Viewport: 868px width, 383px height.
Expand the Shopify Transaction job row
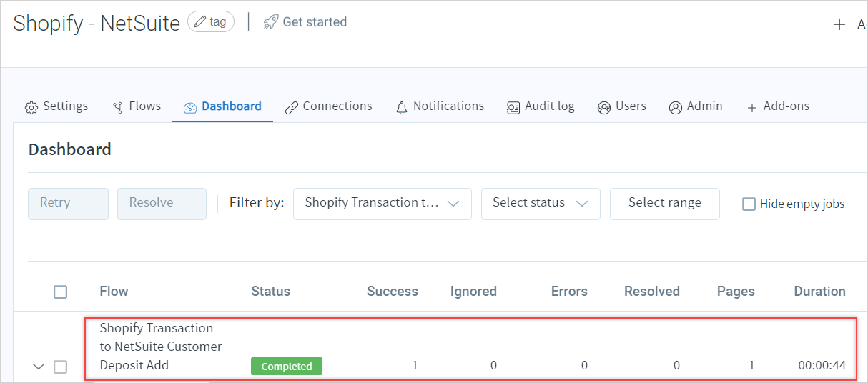coord(39,367)
